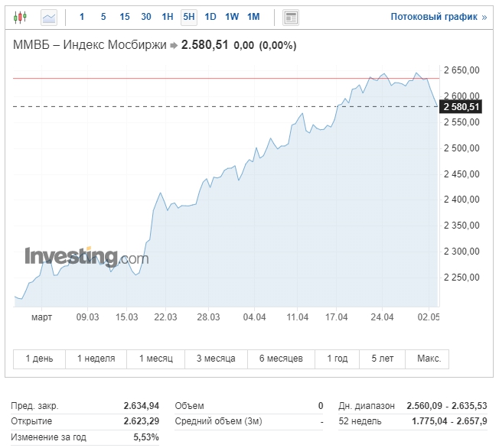Screen dimensions: 499x448
Task: Click the Изменение за год label
Action: [x=48, y=437]
